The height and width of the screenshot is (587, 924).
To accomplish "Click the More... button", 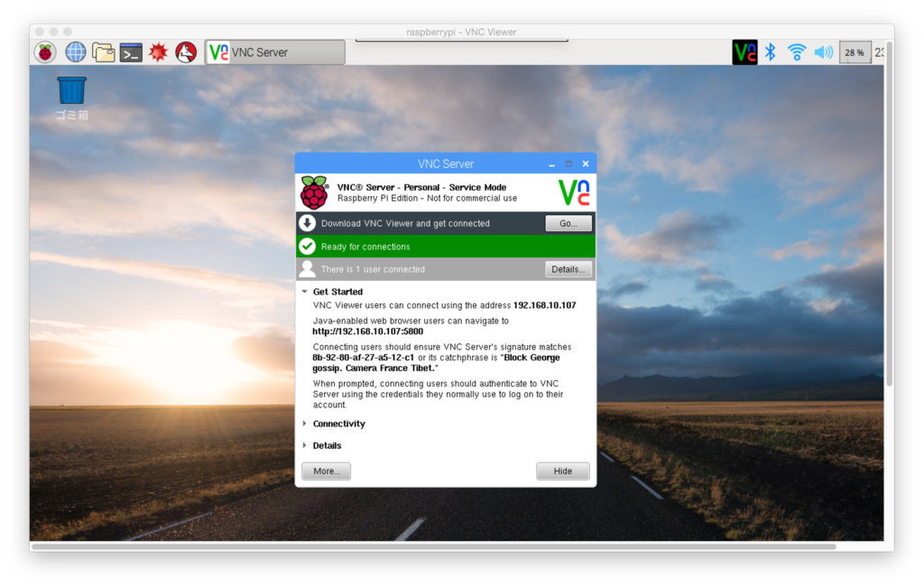I will (x=327, y=471).
